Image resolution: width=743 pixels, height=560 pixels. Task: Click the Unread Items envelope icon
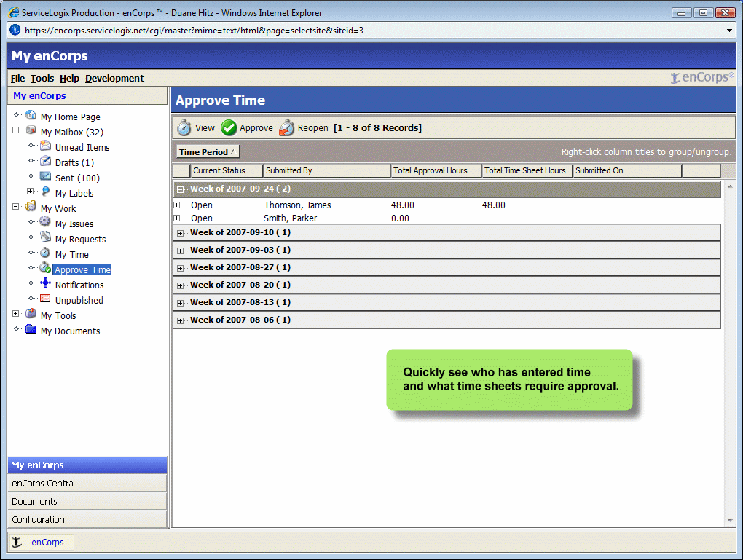(45, 146)
